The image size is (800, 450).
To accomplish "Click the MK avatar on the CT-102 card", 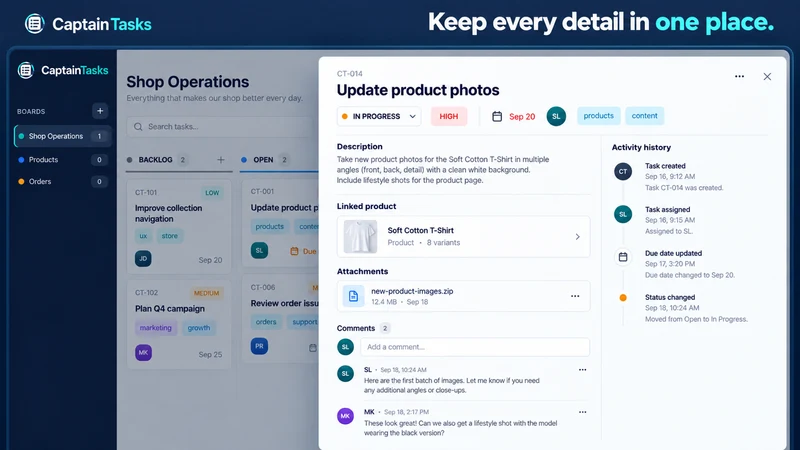I will [143, 353].
